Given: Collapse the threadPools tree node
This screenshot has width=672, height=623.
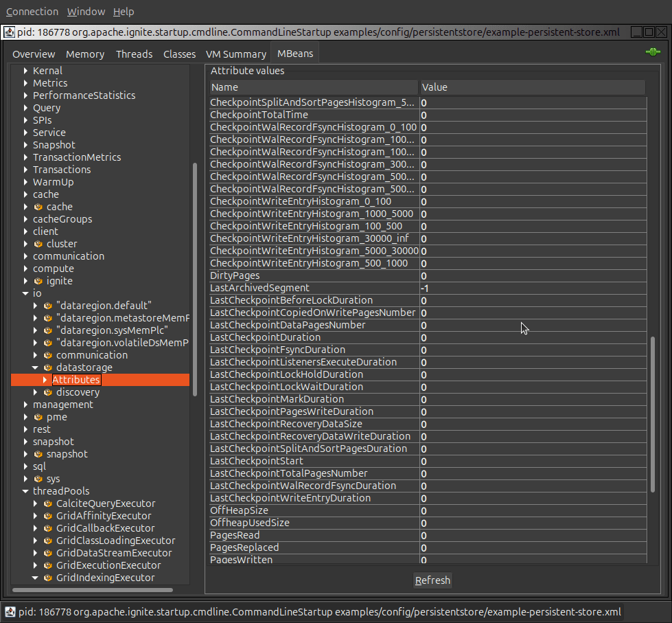Looking at the screenshot, I should pos(25,491).
